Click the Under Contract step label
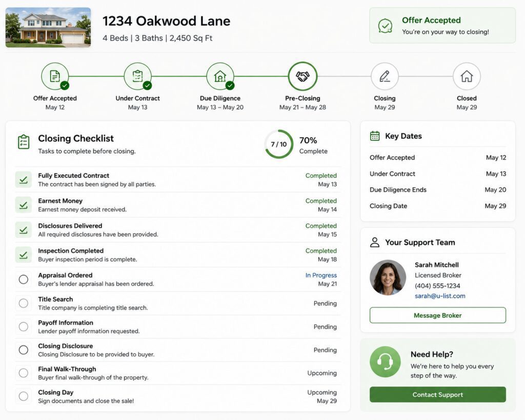The height and width of the screenshot is (420, 525). click(137, 98)
